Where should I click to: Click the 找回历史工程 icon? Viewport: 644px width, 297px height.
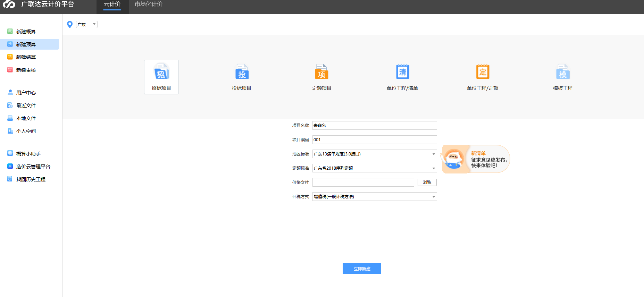(10, 179)
